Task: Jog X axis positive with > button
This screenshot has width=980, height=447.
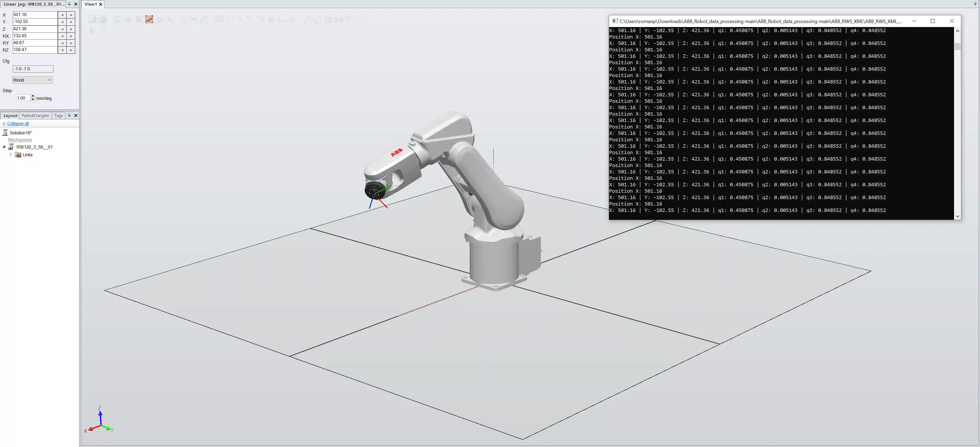Action: pyautogui.click(x=71, y=15)
